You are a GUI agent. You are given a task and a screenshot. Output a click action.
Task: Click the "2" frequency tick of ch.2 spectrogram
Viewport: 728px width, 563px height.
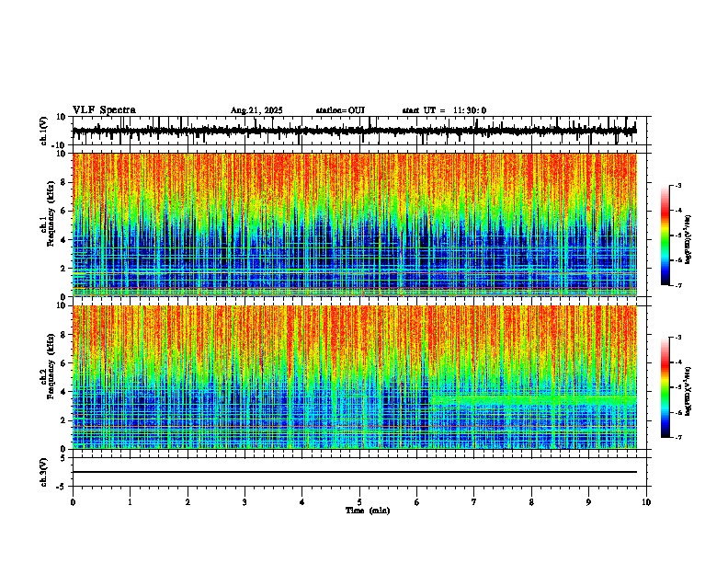pos(64,420)
